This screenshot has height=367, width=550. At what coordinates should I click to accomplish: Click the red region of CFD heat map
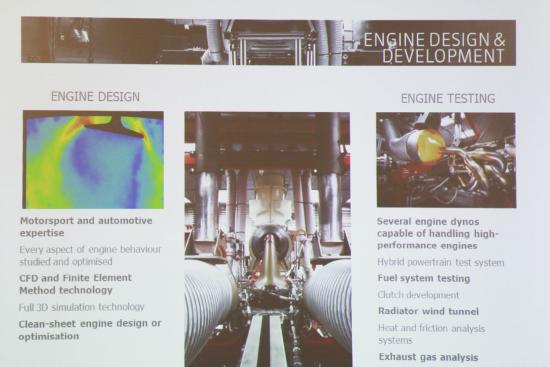point(85,120)
